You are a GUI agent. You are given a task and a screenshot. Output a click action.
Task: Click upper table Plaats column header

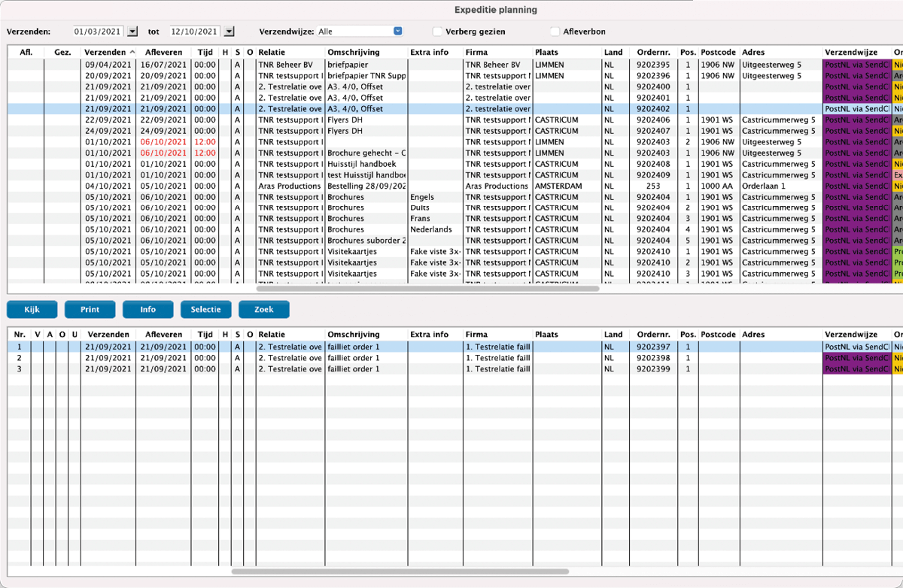[567, 53]
